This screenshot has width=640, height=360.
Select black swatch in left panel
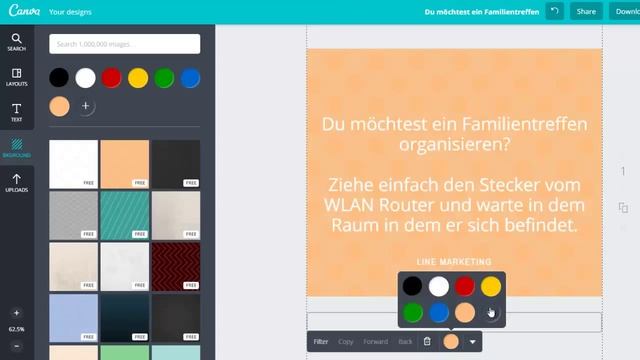tap(59, 78)
